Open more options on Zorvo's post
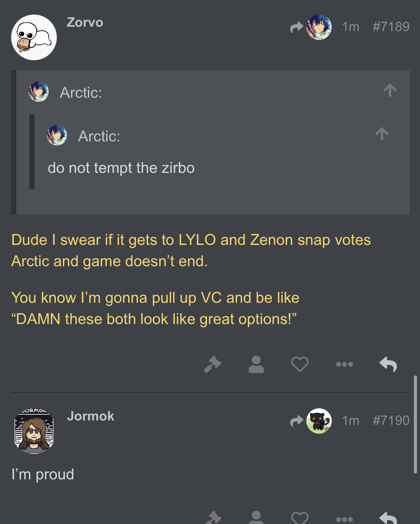The width and height of the screenshot is (420, 524). [x=344, y=364]
